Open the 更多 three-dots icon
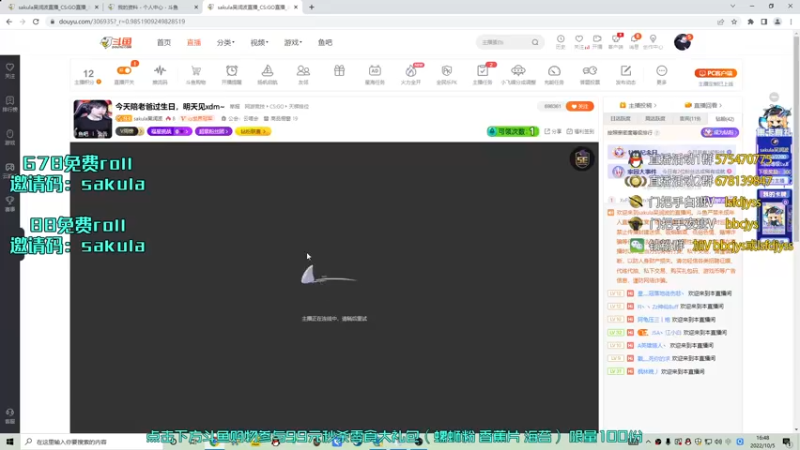 (662, 71)
